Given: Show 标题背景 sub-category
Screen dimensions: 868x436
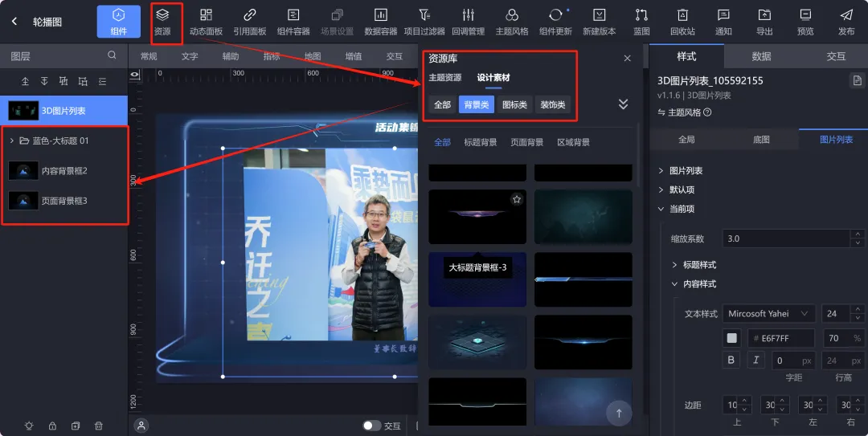Looking at the screenshot, I should 480,142.
